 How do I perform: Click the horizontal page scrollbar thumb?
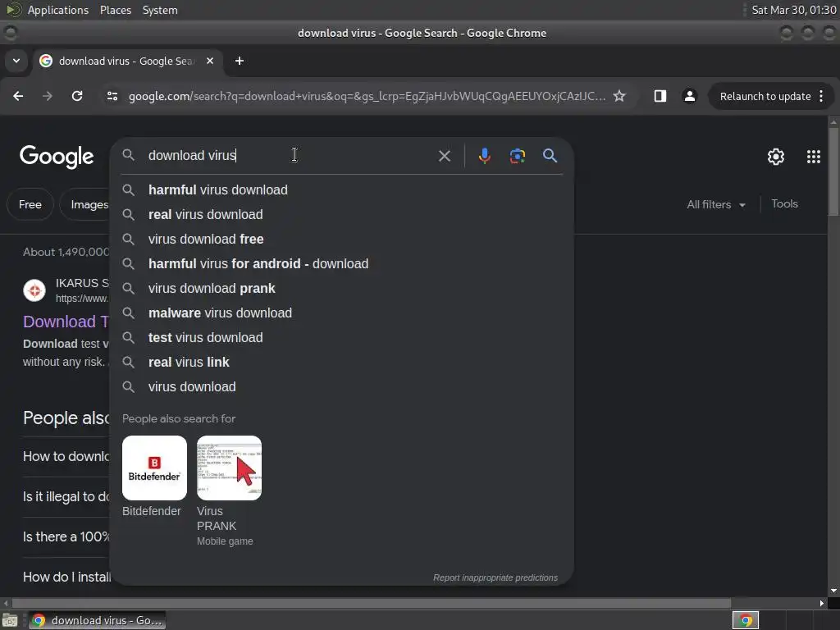pyautogui.click(x=372, y=603)
